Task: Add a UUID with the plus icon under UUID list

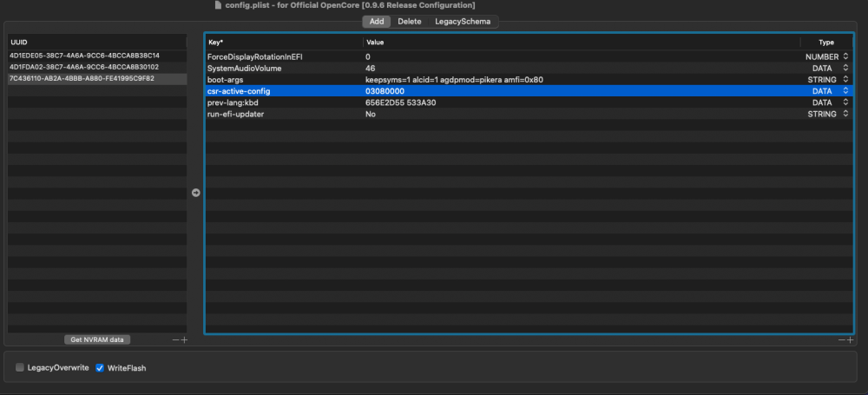Action: [184, 340]
